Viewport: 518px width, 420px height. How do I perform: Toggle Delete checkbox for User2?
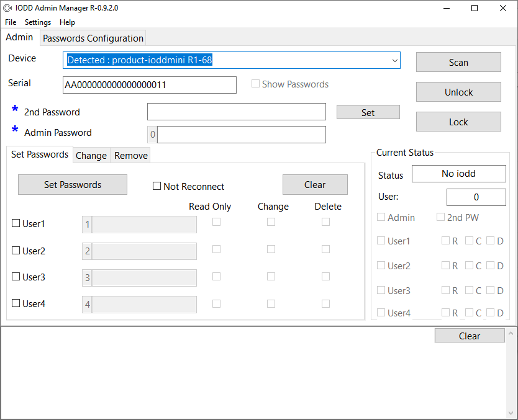325,249
